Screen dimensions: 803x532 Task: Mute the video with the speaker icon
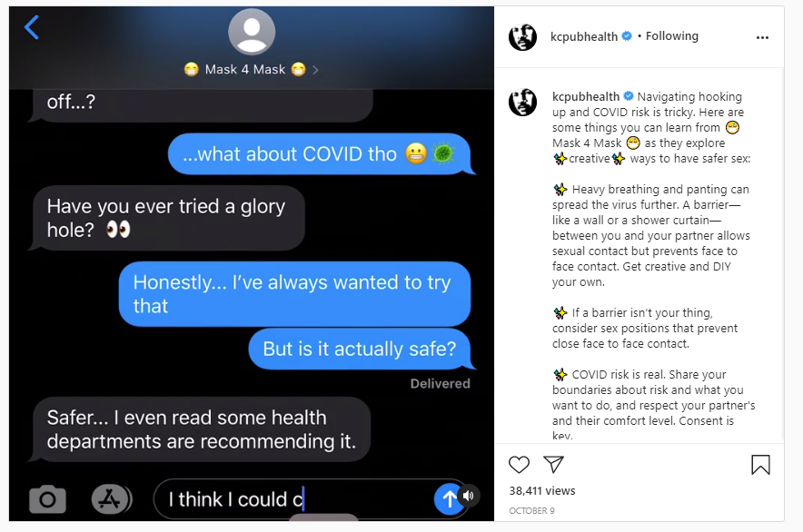(469, 496)
